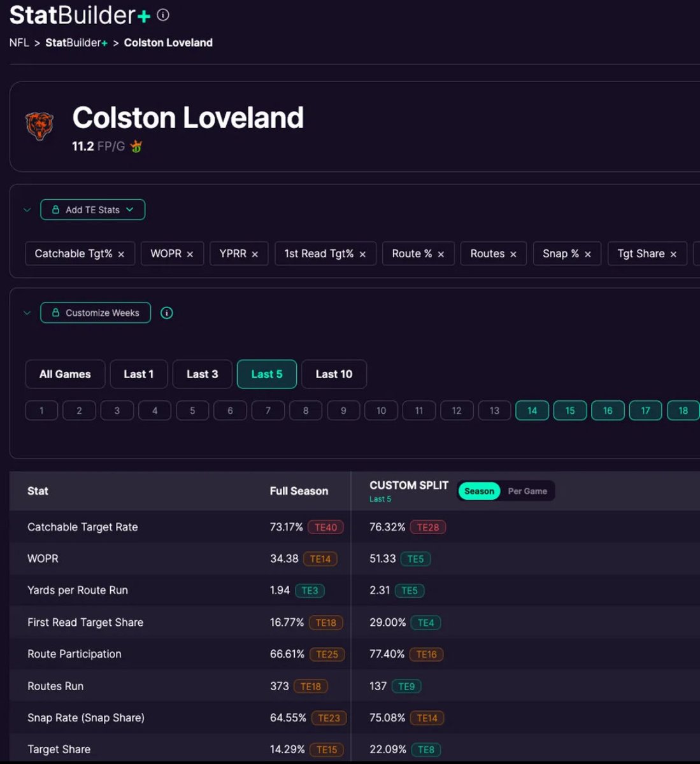Screen dimensions: 700x764
Task: Click the CUSTOM SPLIT column header
Action: [409, 485]
